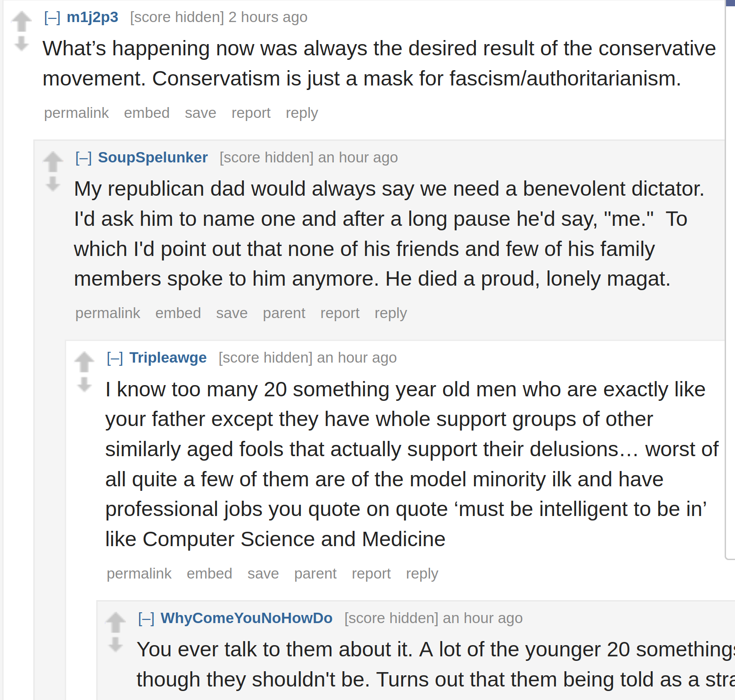Embed SoupSpelunker's comment
The width and height of the screenshot is (735, 700).
pos(178,313)
